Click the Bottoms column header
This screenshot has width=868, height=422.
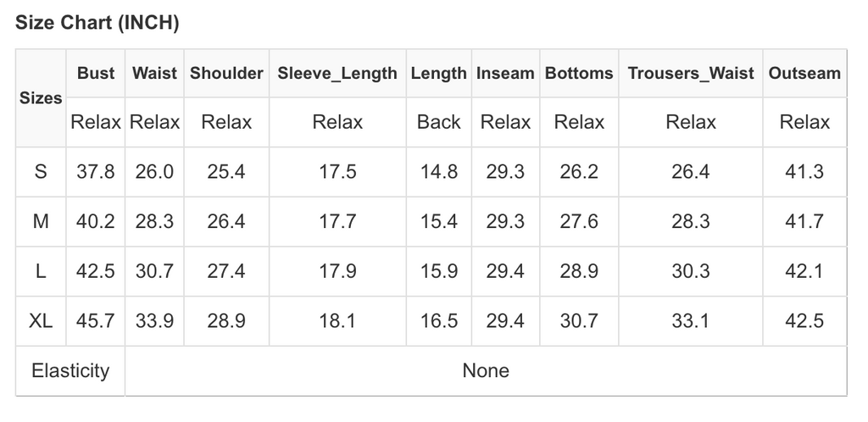tap(579, 73)
